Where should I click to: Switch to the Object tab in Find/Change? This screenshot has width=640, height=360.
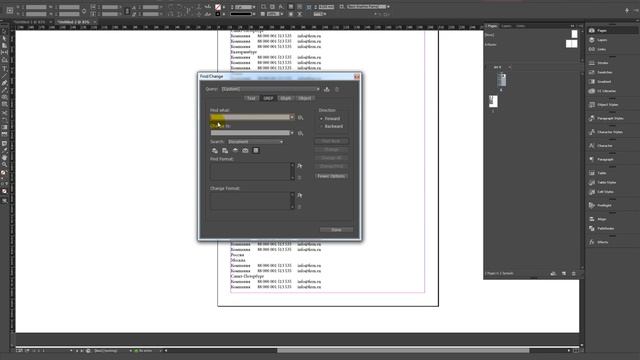click(304, 98)
